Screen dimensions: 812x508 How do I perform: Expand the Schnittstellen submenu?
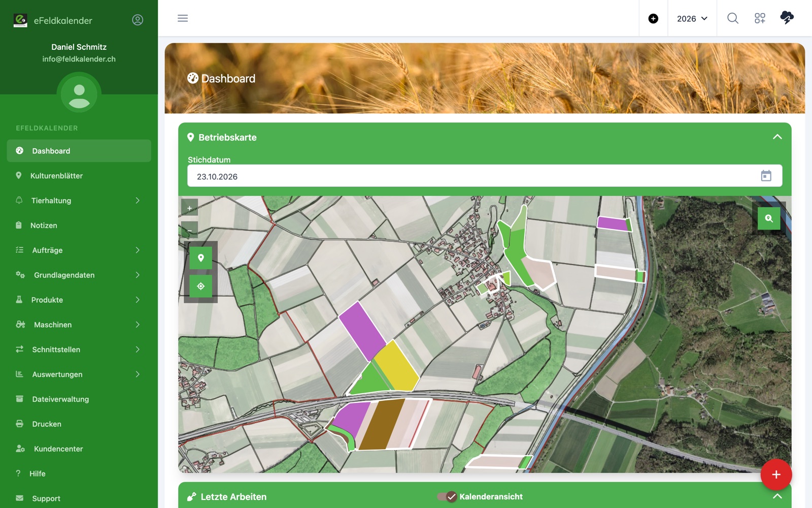pos(79,350)
